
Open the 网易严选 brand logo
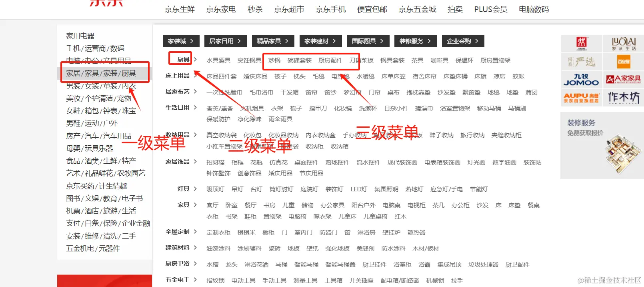click(x=581, y=62)
